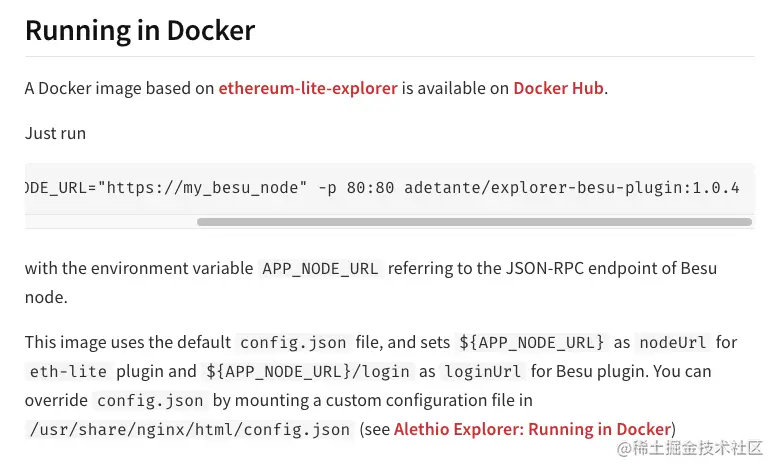
Task: Click the watermark text at bottom right
Action: pos(690,448)
